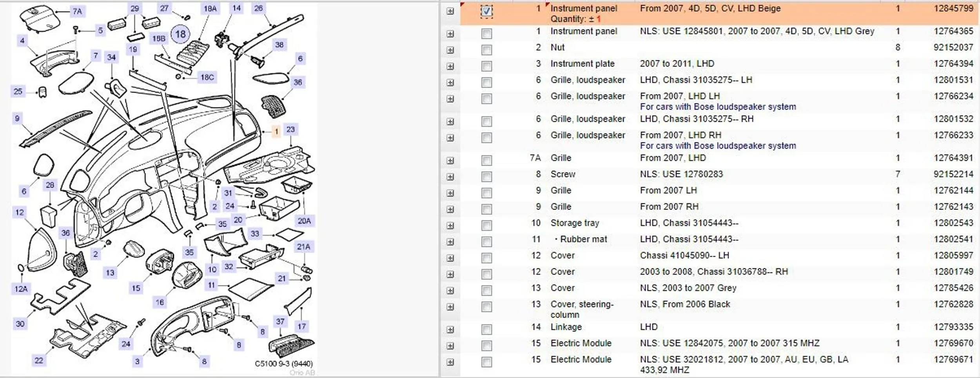Expand the Electric Module 12769671 row
980x378 pixels.
450,362
